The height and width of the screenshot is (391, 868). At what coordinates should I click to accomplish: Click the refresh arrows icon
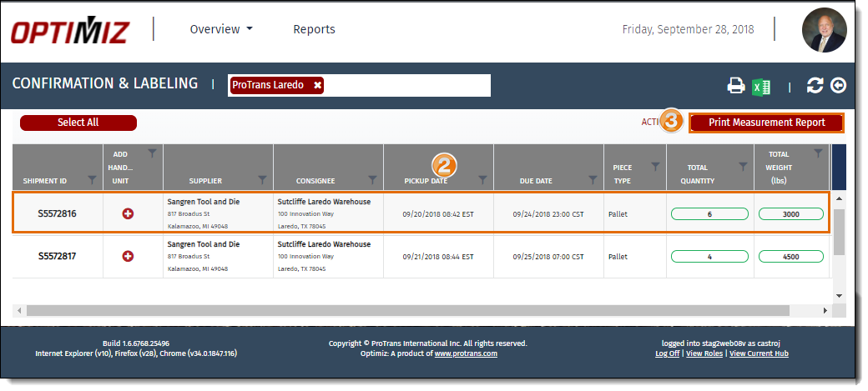815,85
